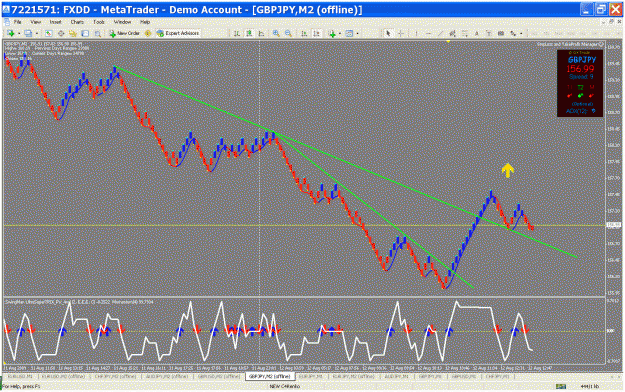Toggle the Terminal window icon
625x392 pixels.
pyautogui.click(x=85, y=33)
